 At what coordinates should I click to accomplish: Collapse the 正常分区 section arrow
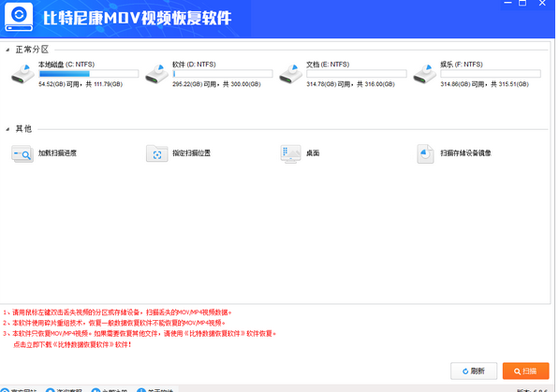pyautogui.click(x=7, y=50)
